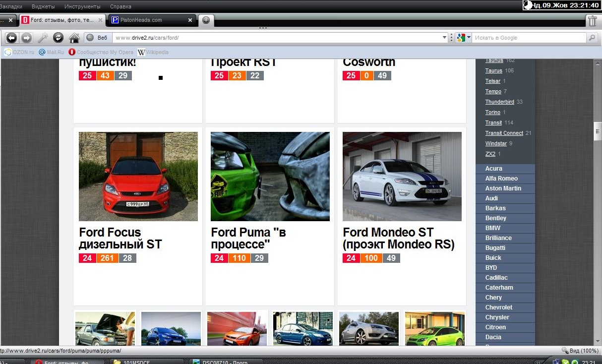
Task: Click the orange 110 badge on Ford Puma
Action: coord(239,258)
